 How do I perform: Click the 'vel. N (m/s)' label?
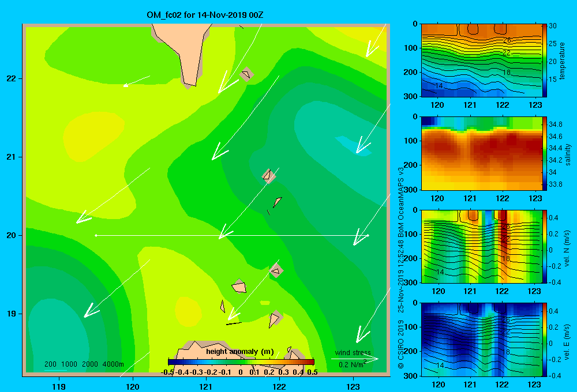567,248
